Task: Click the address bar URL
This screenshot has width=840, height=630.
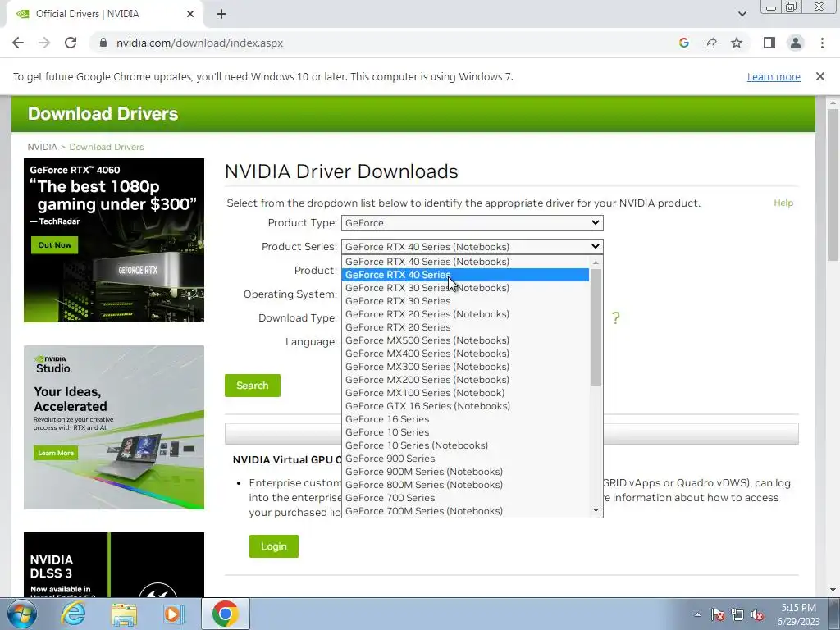Action: pos(200,43)
